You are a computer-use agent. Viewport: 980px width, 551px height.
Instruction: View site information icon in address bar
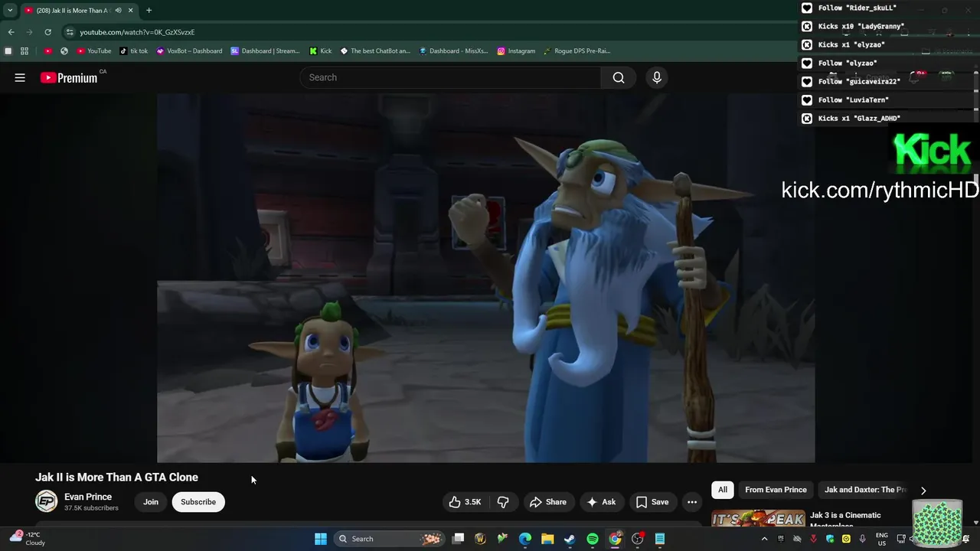click(70, 32)
